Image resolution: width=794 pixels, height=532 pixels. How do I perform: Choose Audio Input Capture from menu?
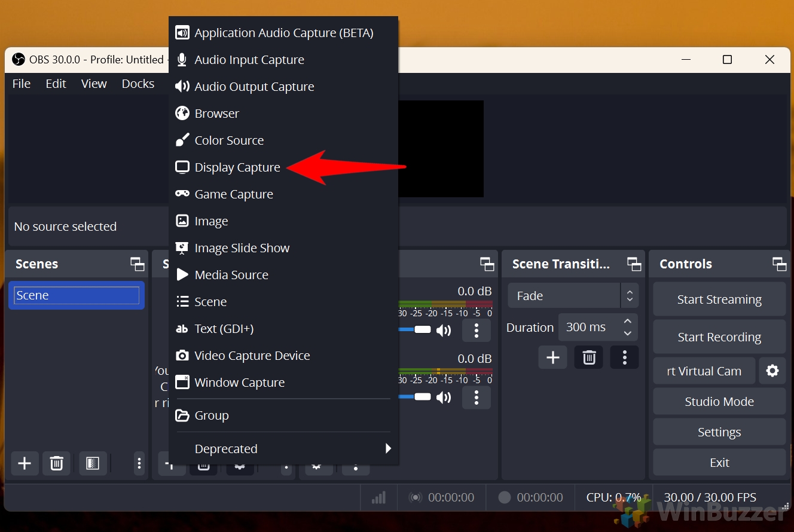283,60
